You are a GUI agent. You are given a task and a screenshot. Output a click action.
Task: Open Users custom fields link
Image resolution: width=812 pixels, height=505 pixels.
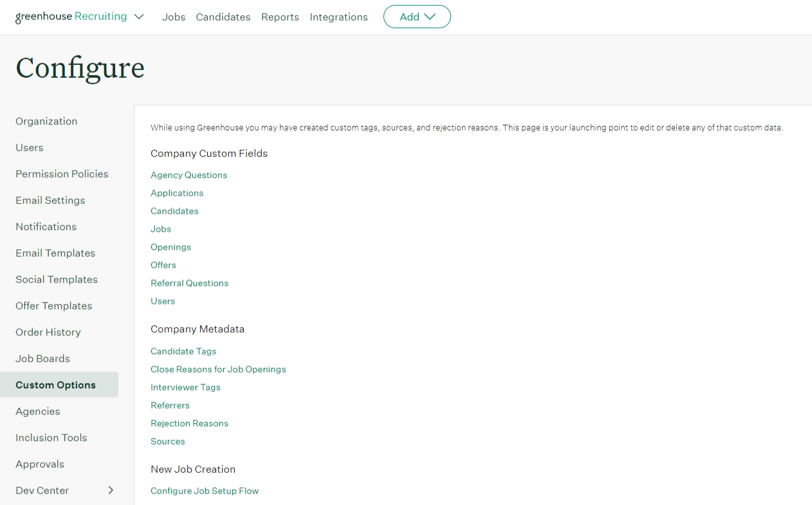coord(163,301)
